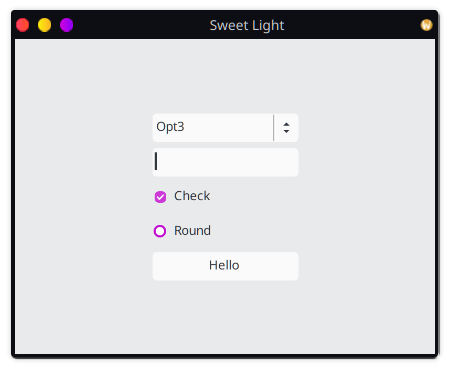Click the Hello button
Viewport: 450px width, 369px height.
[225, 266]
